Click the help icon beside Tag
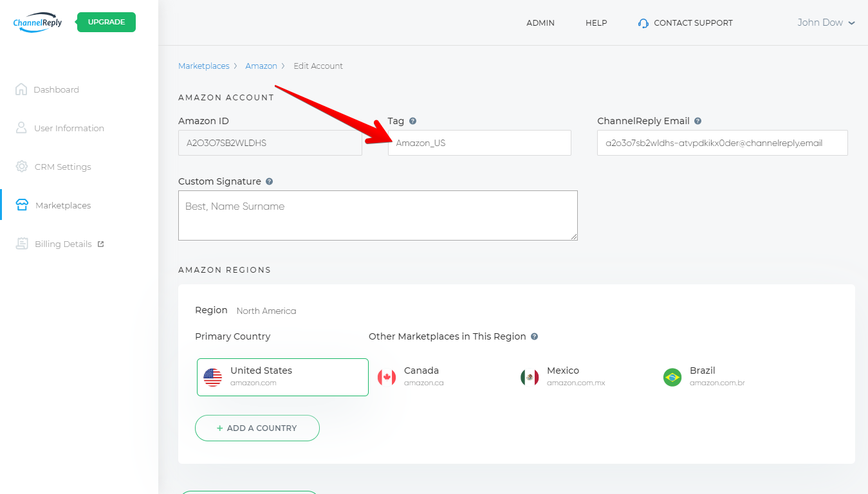 tap(413, 121)
